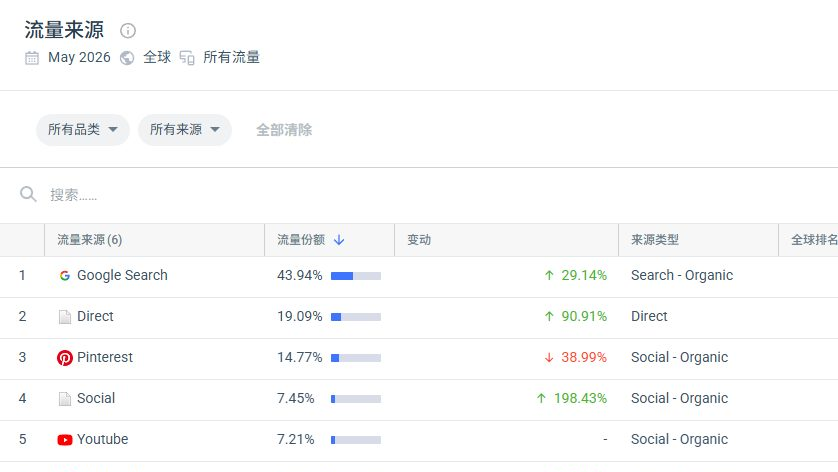Click the Google logo icon in row 1
This screenshot has width=838, height=472.
[65, 276]
